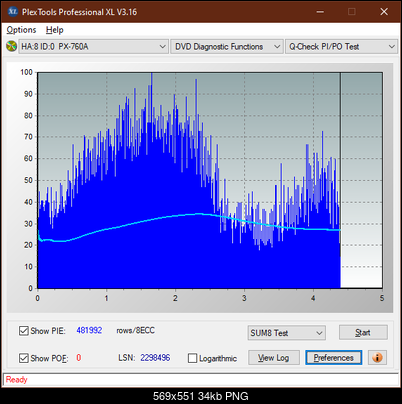Click the LSN value 2298496
The width and height of the screenshot is (402, 404).
[155, 358]
